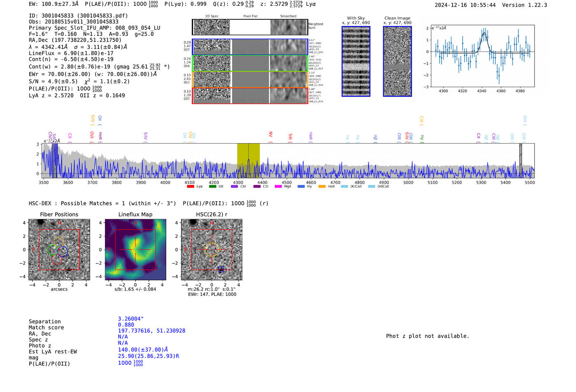Select the green-outlined fiber spectrum row
This screenshot has height=392, width=576.
click(x=250, y=63)
